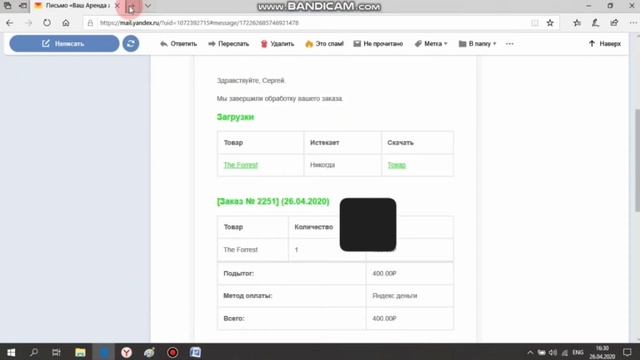Click the page vertical scrollbar thumb

637,160
